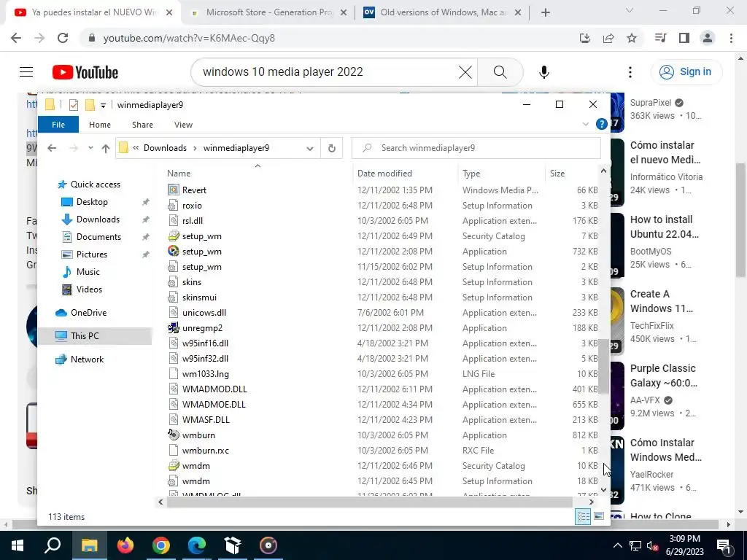Open Windows Start menu
Viewport: 747px width, 560px height.
pos(18,545)
